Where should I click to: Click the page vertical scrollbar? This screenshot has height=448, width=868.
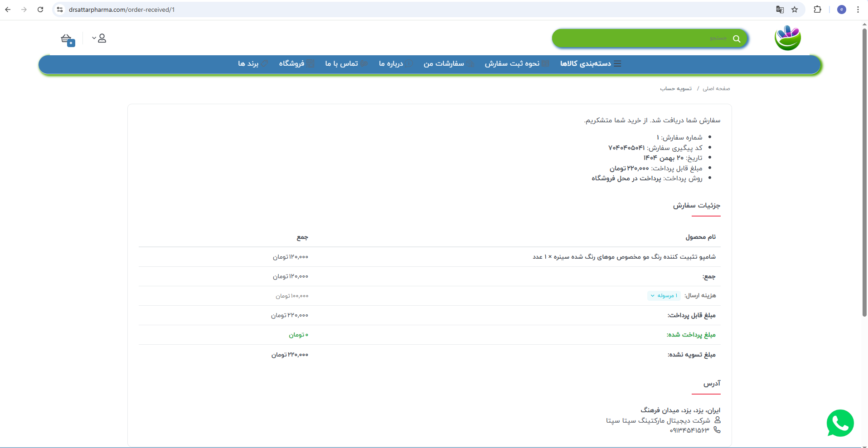click(x=864, y=172)
